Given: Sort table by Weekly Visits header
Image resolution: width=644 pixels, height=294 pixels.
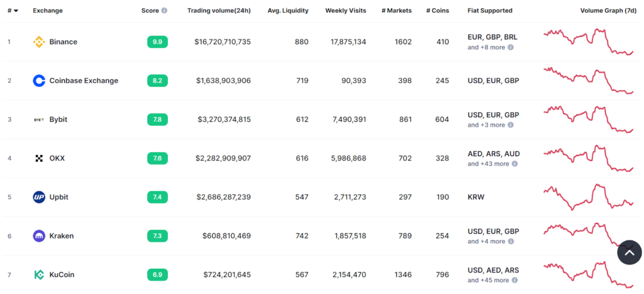Looking at the screenshot, I should pyautogui.click(x=345, y=11).
